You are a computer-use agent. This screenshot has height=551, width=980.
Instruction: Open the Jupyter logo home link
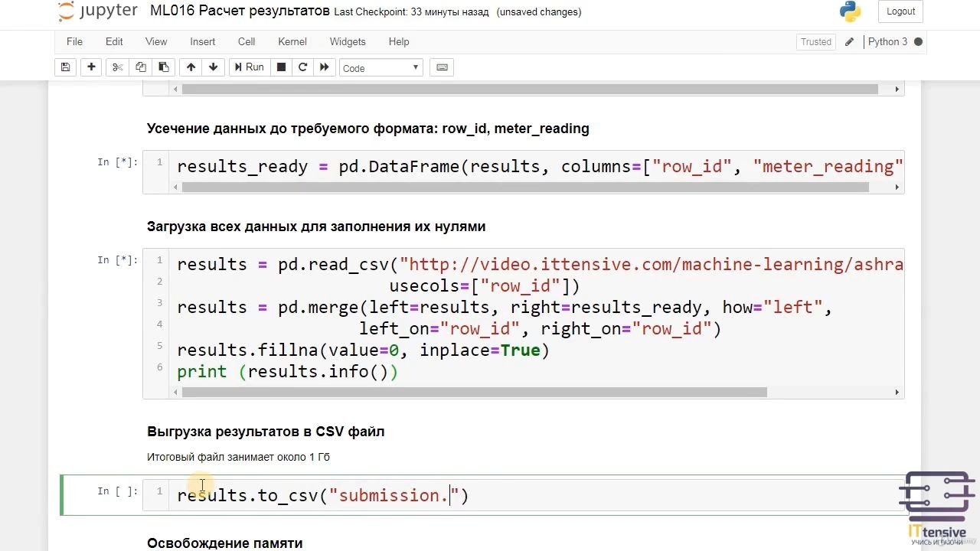[97, 11]
